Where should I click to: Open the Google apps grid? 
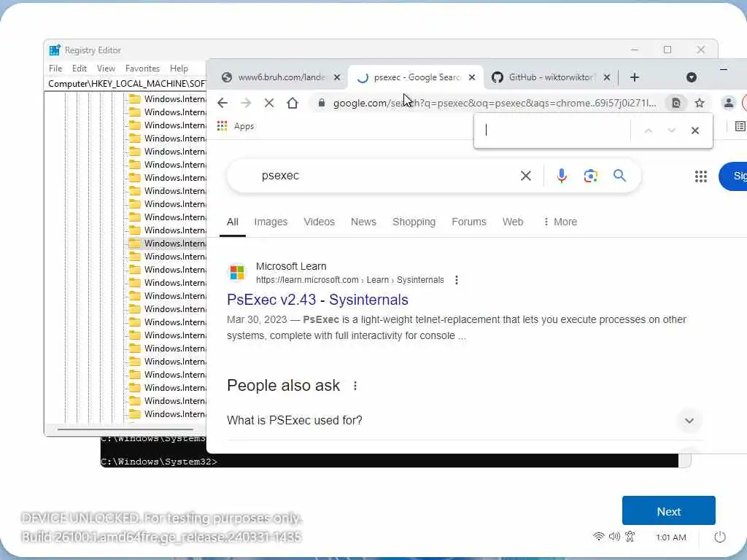point(701,176)
